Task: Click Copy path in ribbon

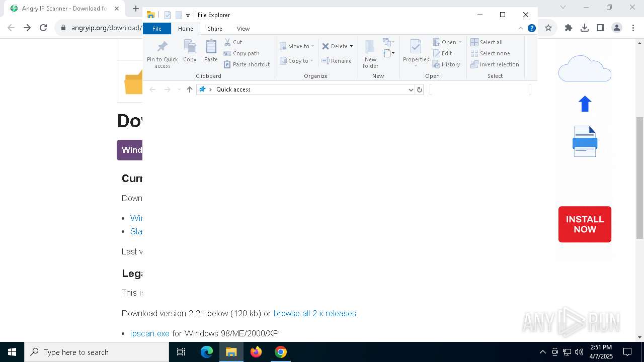Action: tap(242, 53)
